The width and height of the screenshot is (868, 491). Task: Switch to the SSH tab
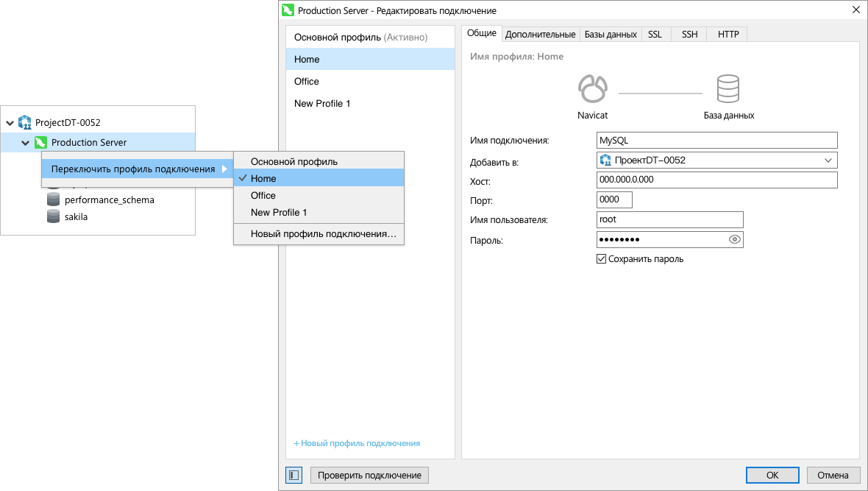tap(689, 34)
